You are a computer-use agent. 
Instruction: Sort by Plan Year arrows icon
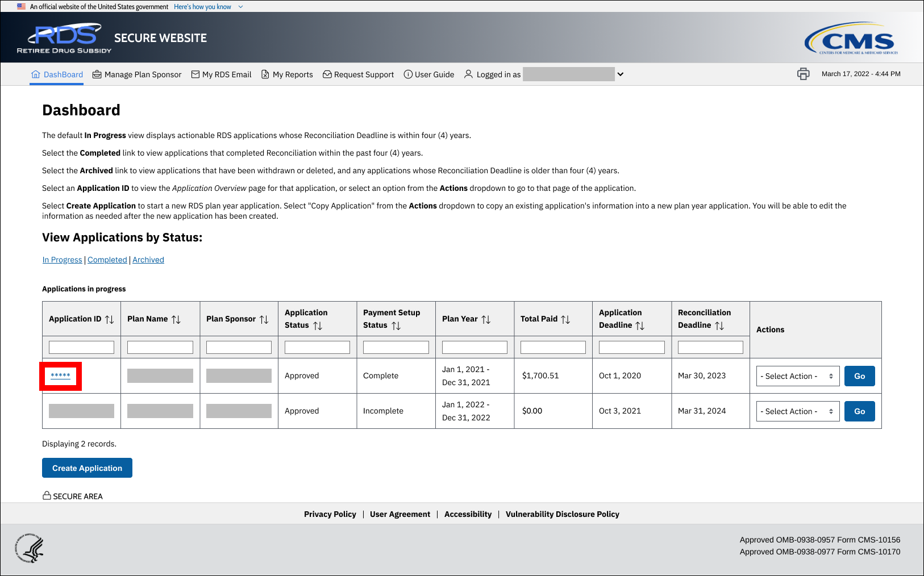point(486,319)
